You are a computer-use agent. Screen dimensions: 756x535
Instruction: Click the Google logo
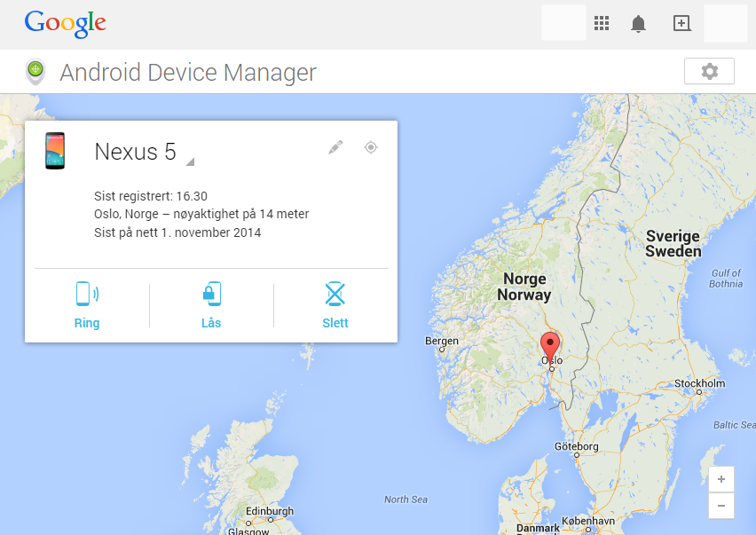click(x=65, y=24)
